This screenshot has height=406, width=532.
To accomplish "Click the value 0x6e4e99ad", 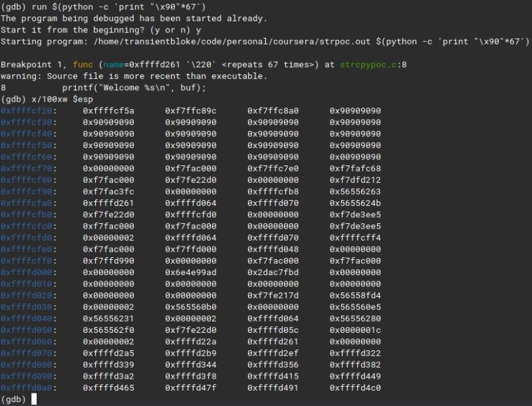I will tap(191, 272).
